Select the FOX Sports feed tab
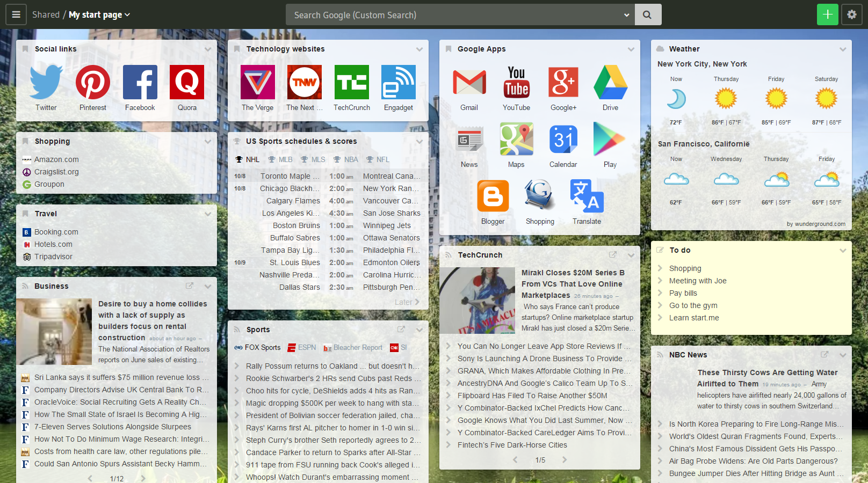The image size is (868, 483). [257, 348]
